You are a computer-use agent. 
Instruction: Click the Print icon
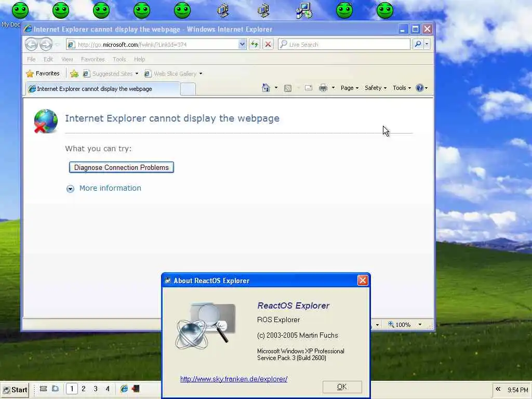point(323,88)
